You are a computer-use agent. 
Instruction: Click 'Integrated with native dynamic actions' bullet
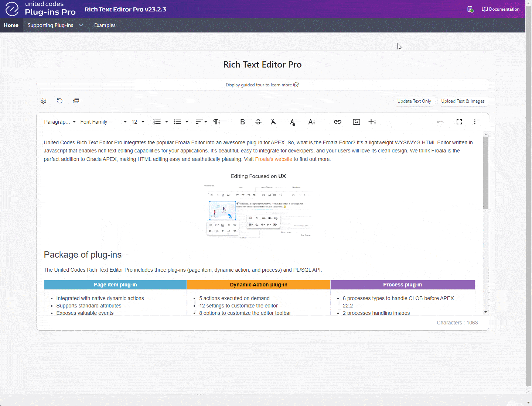[100, 298]
